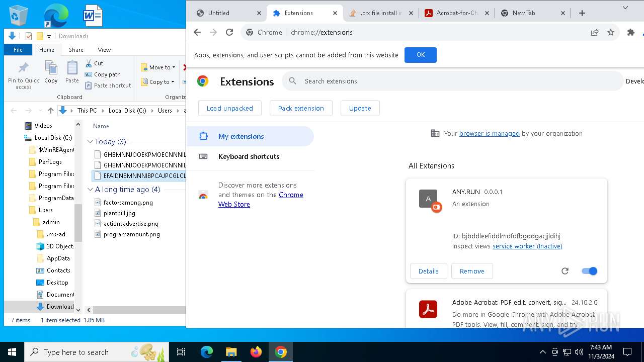Remove the ANY.RUN extension
Image resolution: width=644 pixels, height=362 pixels.
point(472,271)
